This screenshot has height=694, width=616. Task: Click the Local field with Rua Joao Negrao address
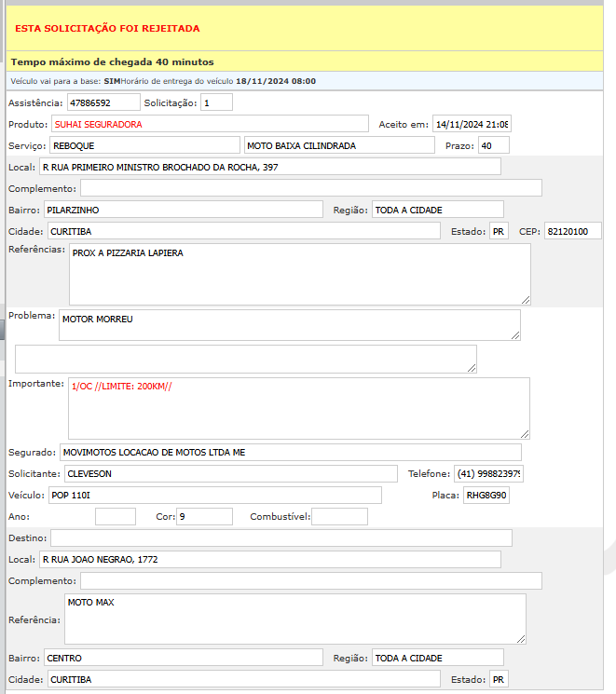point(269,559)
